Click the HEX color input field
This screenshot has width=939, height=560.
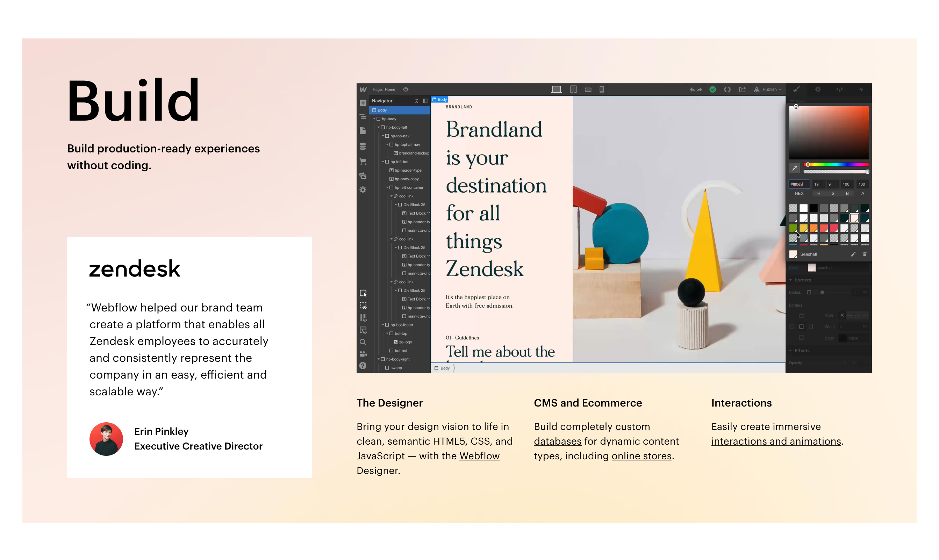799,185
